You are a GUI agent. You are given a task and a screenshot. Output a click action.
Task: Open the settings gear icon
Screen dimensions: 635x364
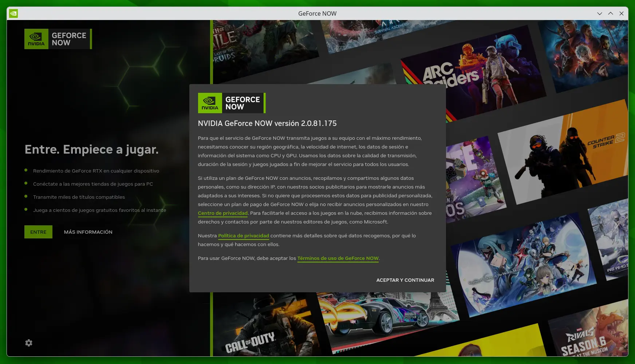(x=29, y=343)
